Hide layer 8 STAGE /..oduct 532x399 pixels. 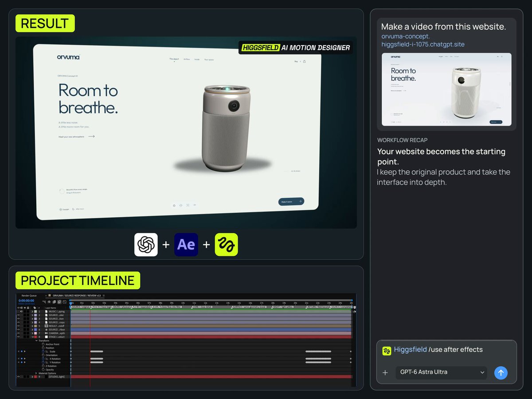click(x=18, y=337)
